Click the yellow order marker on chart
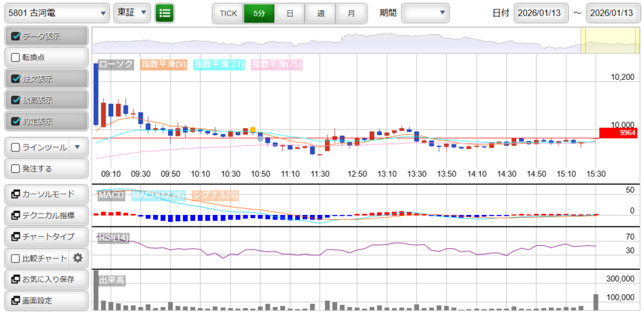The width and height of the screenshot is (644, 315). click(253, 130)
